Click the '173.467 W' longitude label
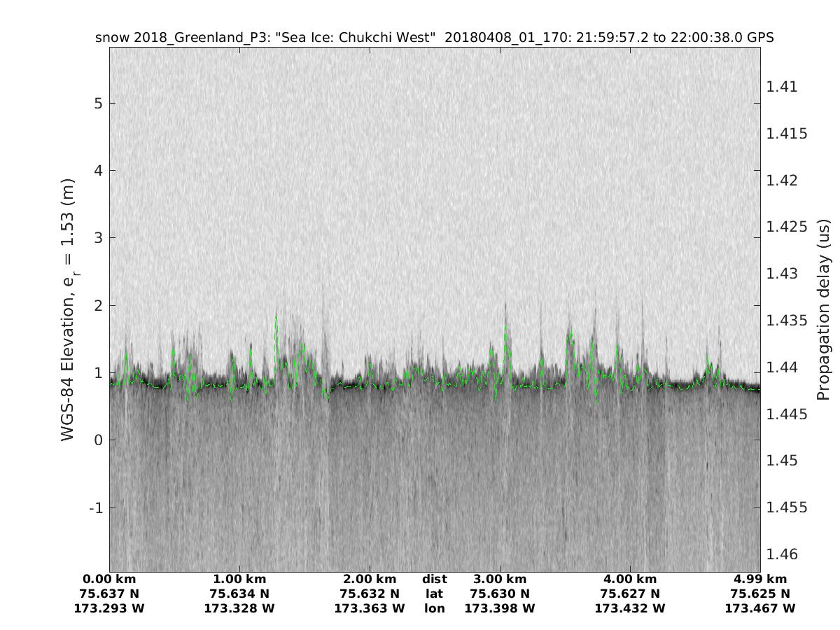The image size is (840, 630). [x=760, y=608]
